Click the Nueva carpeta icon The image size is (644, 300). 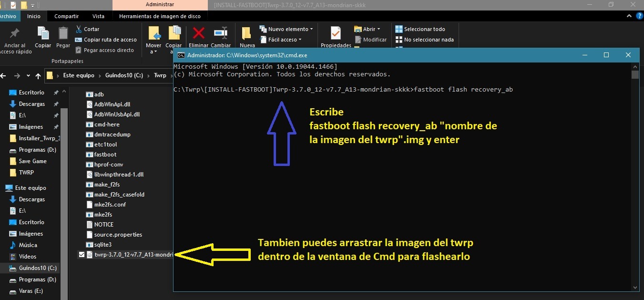pos(246,33)
